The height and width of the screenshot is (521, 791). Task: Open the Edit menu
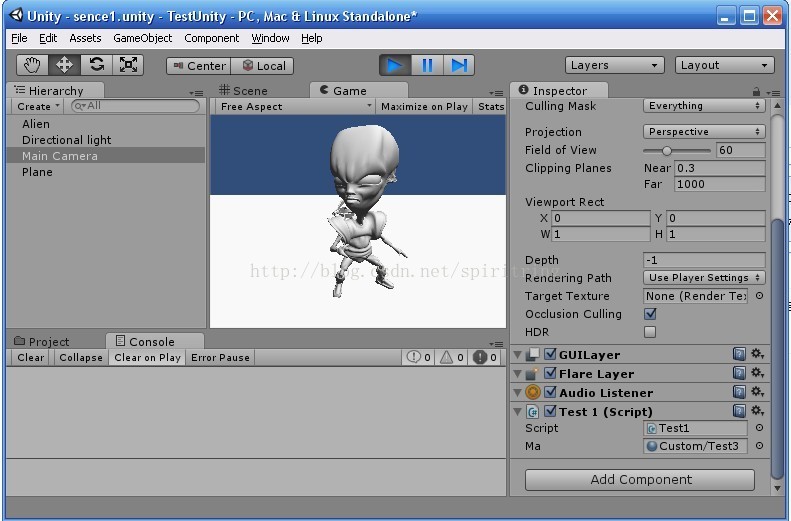click(x=48, y=38)
